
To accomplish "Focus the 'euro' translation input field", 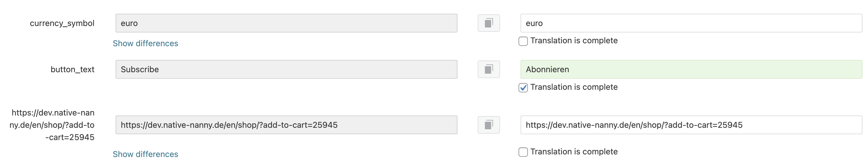I will coord(691,23).
